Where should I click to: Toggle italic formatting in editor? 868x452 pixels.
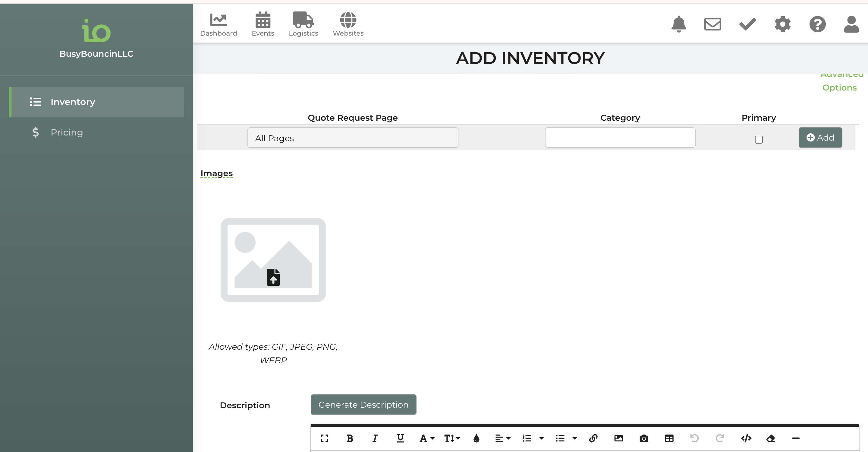pos(375,438)
